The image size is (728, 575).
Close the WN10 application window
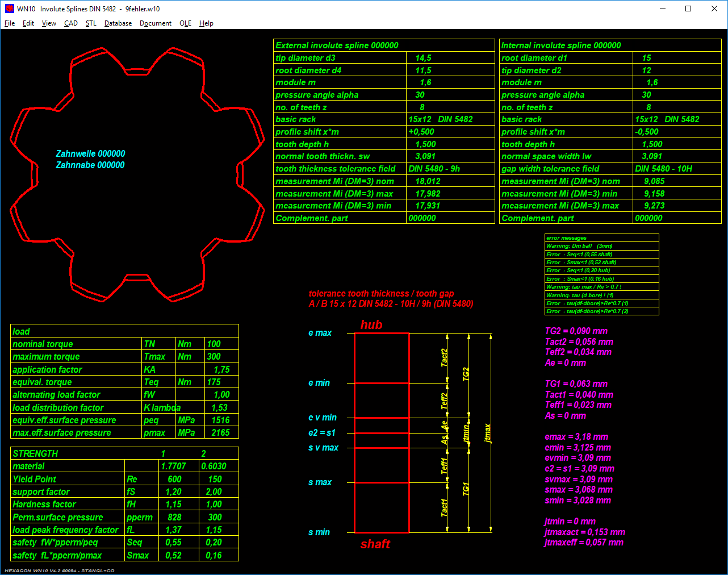coord(714,9)
